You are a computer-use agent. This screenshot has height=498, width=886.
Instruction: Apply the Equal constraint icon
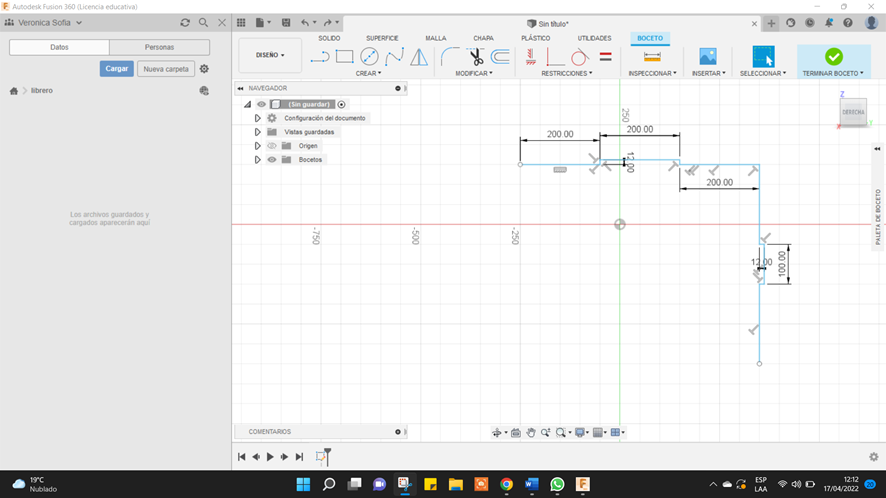click(605, 57)
